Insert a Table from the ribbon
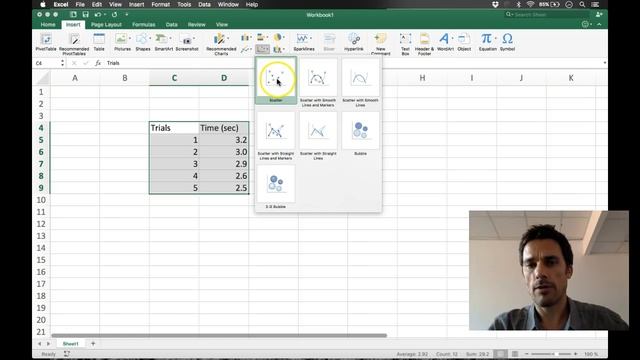640x360 pixels. pyautogui.click(x=99, y=42)
